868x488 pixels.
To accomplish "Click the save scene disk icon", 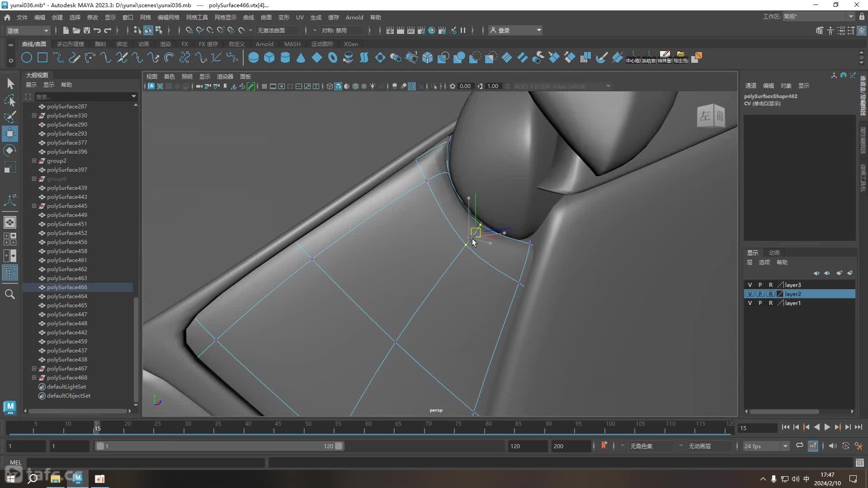I will [86, 30].
